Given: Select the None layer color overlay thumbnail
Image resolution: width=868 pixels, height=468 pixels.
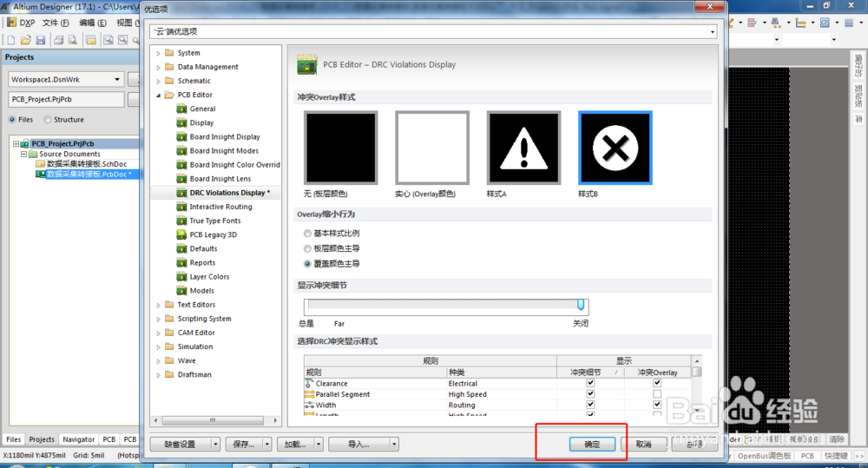Looking at the screenshot, I should [340, 148].
